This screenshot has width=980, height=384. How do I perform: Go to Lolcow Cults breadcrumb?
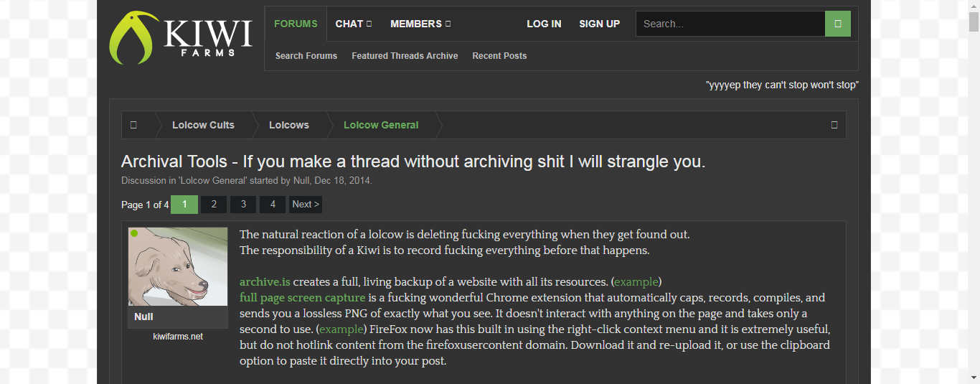pyautogui.click(x=203, y=125)
